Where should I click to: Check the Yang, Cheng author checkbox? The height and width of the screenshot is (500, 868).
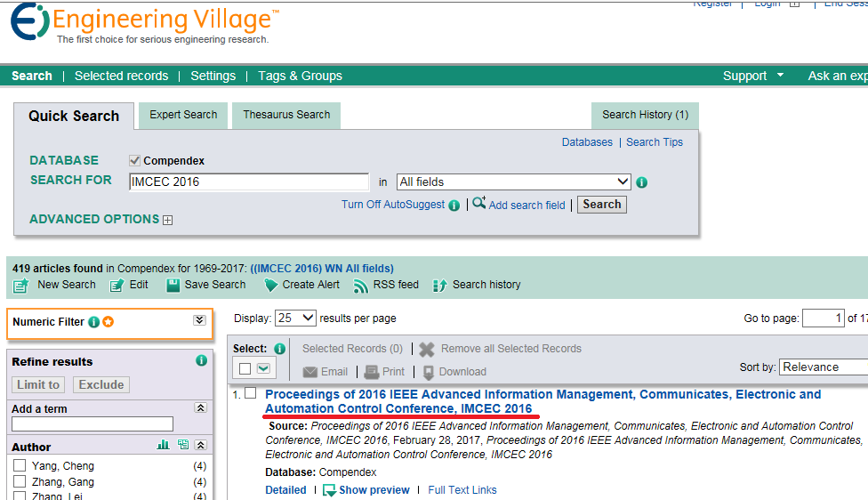click(x=20, y=466)
